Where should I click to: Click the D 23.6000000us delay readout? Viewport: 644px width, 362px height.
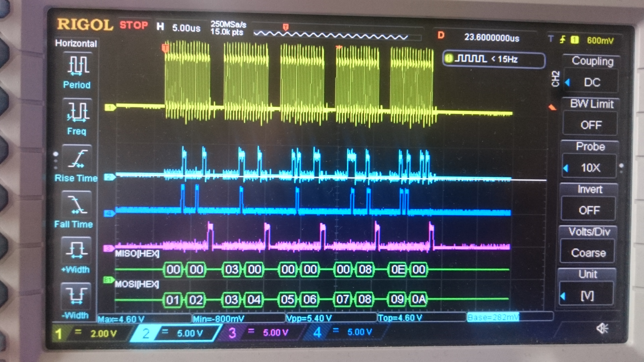[478, 37]
